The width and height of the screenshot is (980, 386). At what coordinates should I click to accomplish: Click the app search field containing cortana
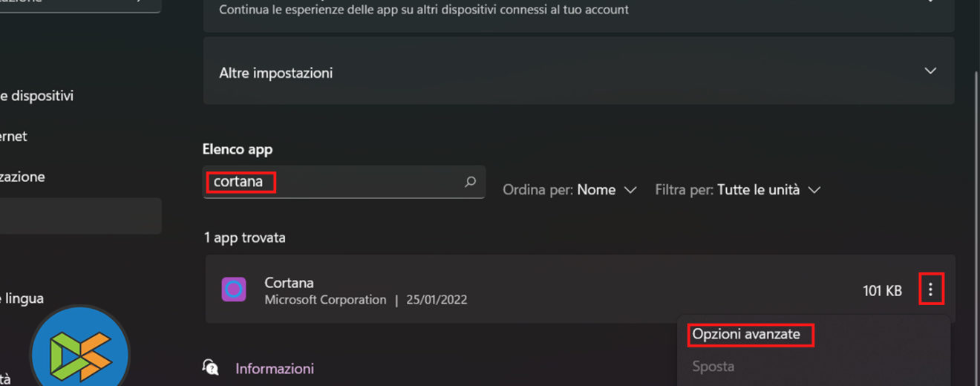(334, 182)
